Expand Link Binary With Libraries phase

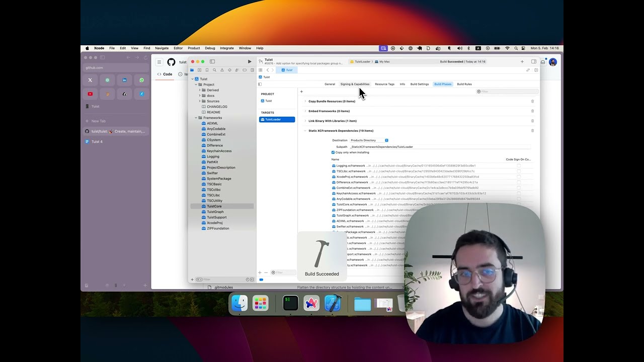[x=305, y=121]
